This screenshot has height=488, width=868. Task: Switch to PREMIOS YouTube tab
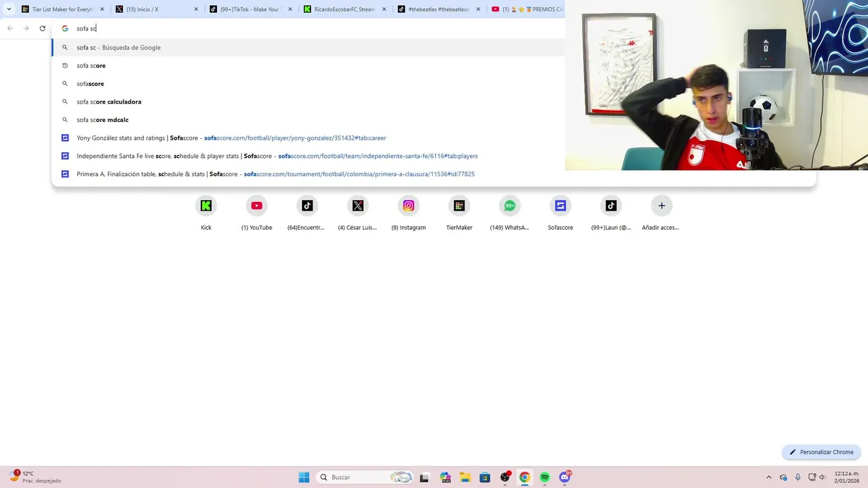point(526,9)
